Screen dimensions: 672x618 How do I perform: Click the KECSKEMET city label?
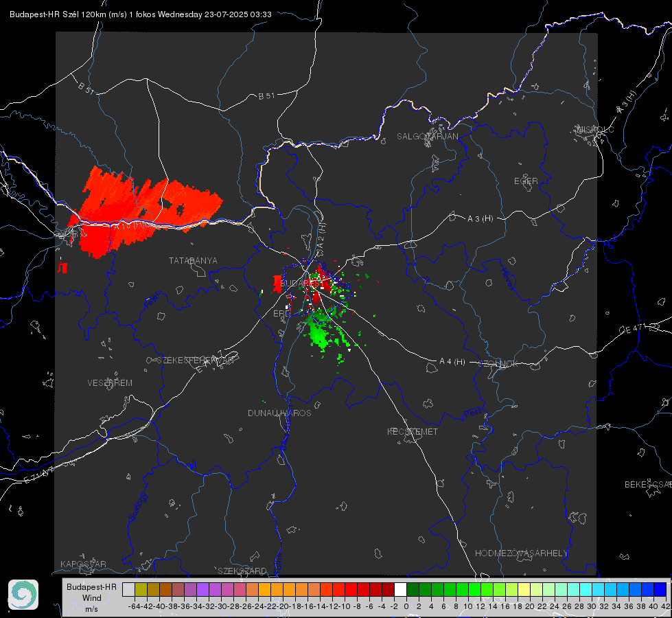pyautogui.click(x=413, y=432)
